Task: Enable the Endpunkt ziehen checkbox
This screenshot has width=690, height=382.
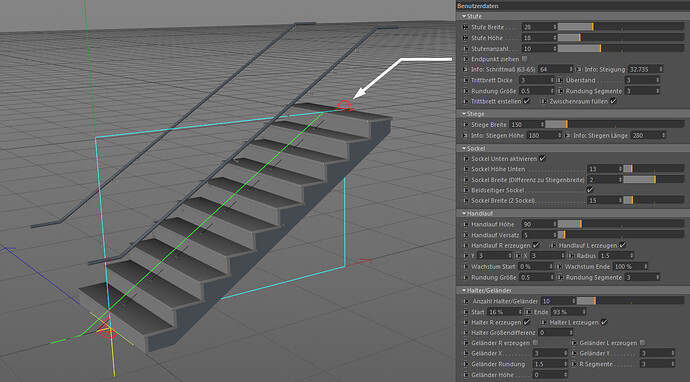Action: coord(525,59)
